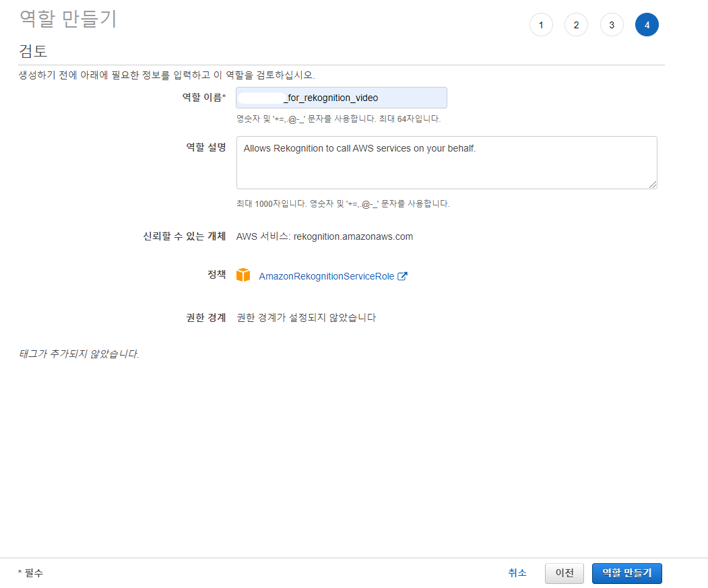
Task: Click the 태그가 추가되지 않았습니다 note
Action: coord(79,354)
